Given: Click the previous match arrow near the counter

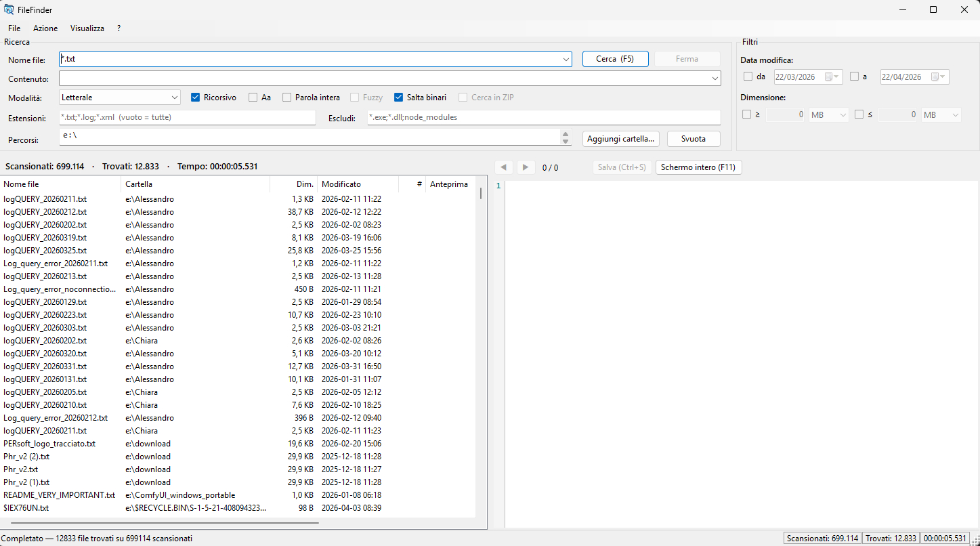Looking at the screenshot, I should pyautogui.click(x=503, y=167).
